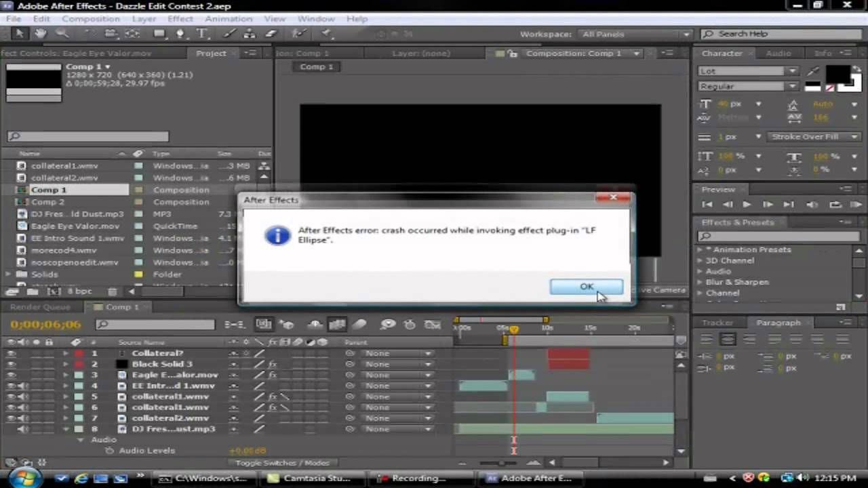Image resolution: width=868 pixels, height=488 pixels.
Task: Select the Zoom magnifier tool
Action: coord(62,34)
